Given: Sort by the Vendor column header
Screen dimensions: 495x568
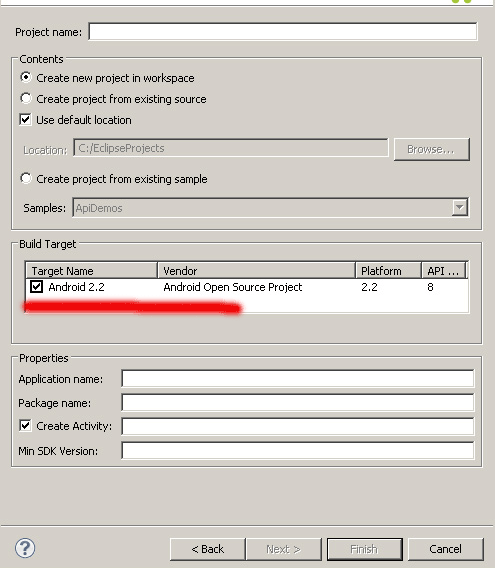Looking at the screenshot, I should pos(256,271).
